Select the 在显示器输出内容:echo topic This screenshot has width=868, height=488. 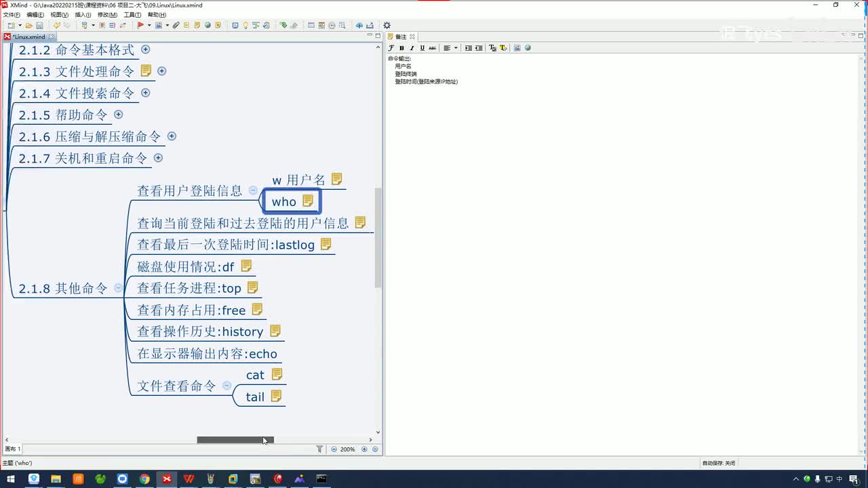(x=207, y=354)
